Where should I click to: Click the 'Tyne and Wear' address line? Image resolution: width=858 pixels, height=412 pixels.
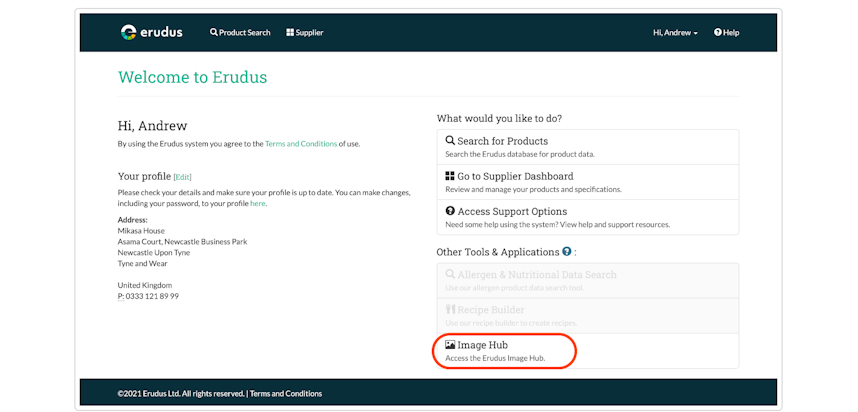click(x=142, y=263)
